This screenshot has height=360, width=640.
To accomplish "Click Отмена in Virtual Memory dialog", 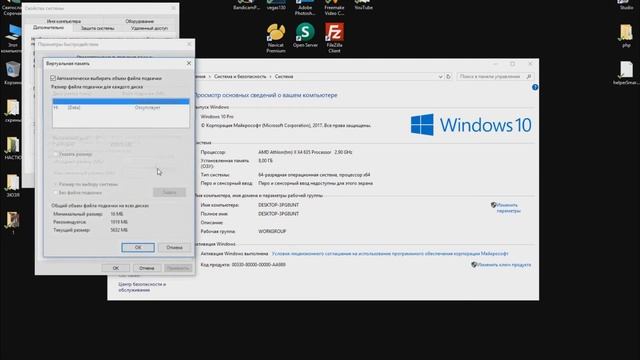I will coord(174,247).
